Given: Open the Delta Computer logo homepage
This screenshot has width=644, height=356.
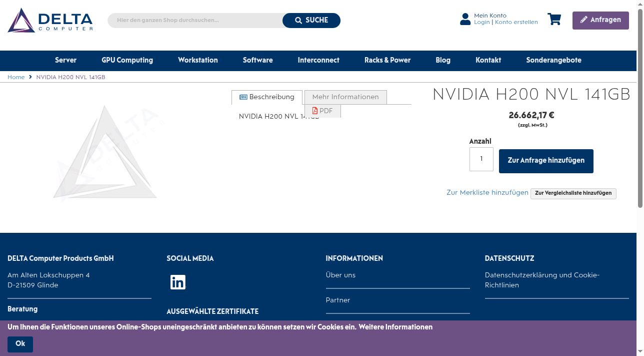Looking at the screenshot, I should [x=50, y=20].
